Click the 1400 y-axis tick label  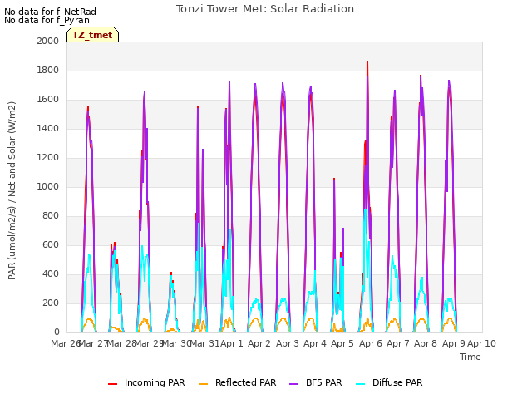48,128
